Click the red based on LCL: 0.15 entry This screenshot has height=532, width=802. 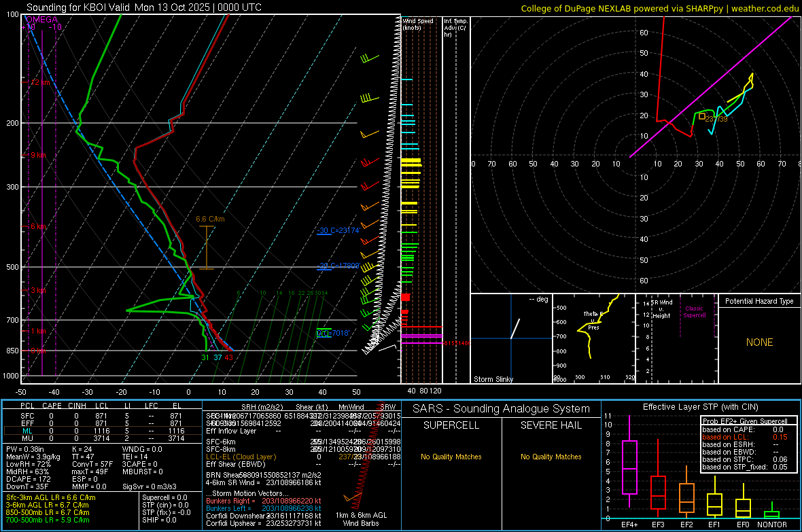(x=745, y=437)
